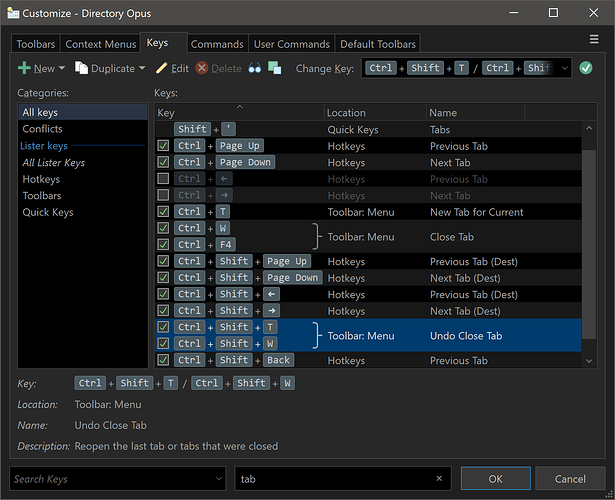Screen dimensions: 615x500
Task: Select All Lister Keys category
Action: (83, 162)
